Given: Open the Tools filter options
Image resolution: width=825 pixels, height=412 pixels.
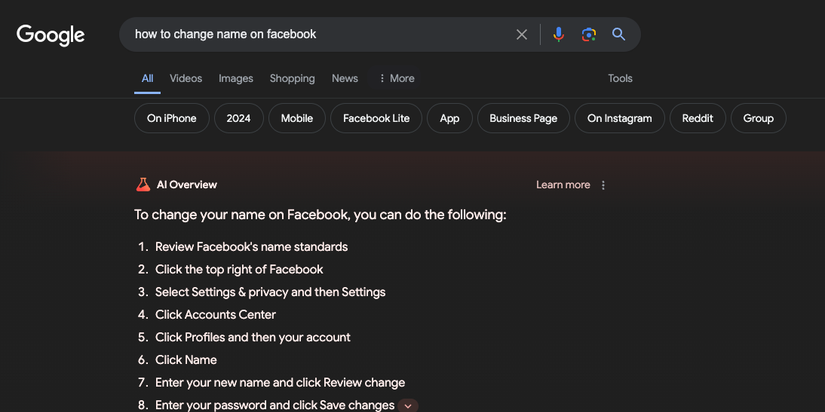Looking at the screenshot, I should [x=620, y=78].
